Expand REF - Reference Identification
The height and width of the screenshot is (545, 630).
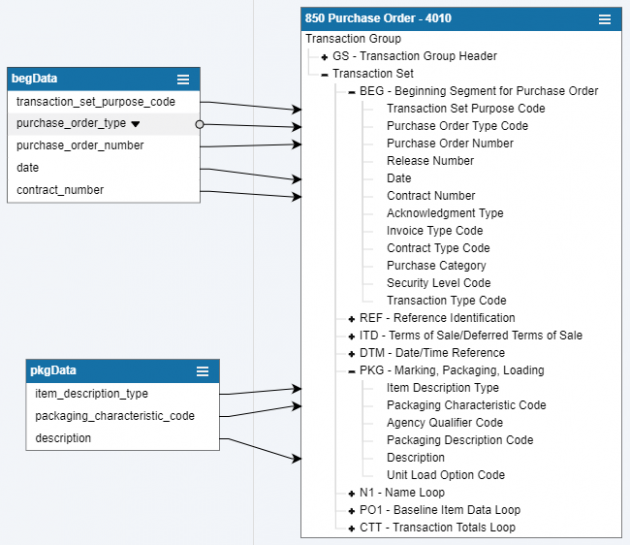[x=352, y=319]
